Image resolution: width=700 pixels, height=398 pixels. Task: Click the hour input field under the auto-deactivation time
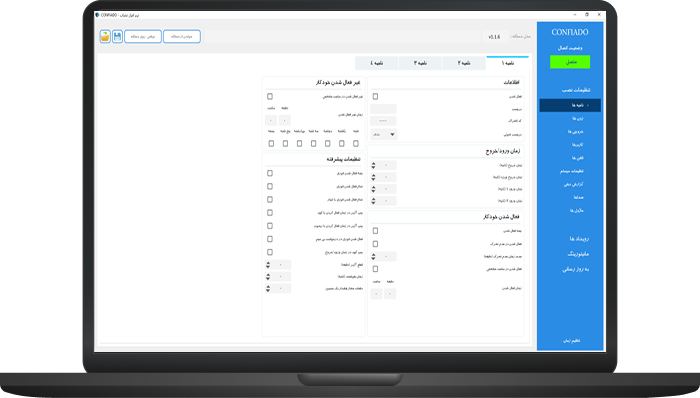pos(271,120)
